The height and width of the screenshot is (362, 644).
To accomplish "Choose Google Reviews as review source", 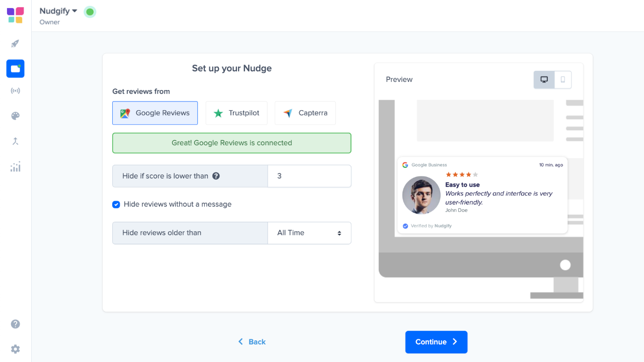I will point(155,113).
